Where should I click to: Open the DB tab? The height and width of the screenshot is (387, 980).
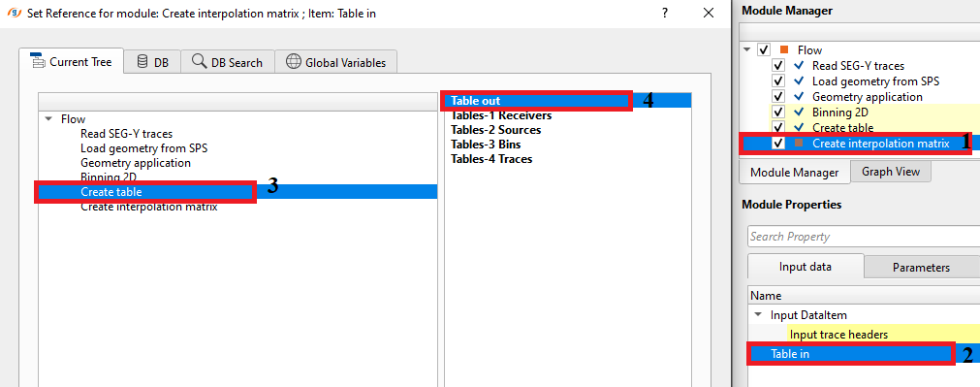coord(152,62)
